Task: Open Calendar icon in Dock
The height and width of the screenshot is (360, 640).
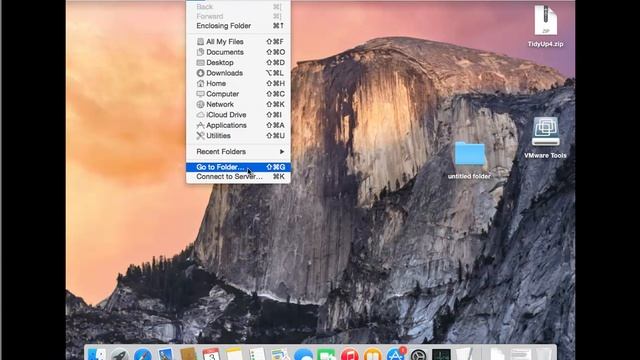Action: [x=211, y=355]
